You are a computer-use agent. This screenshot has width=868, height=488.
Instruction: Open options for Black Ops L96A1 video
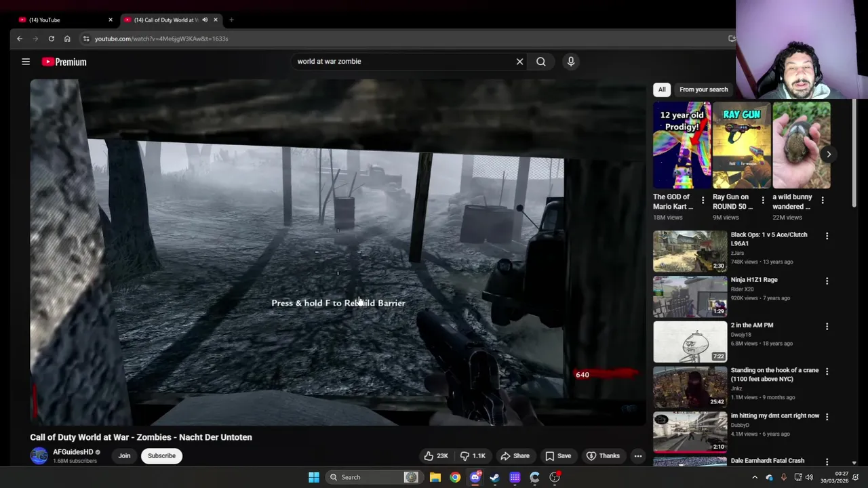click(827, 236)
